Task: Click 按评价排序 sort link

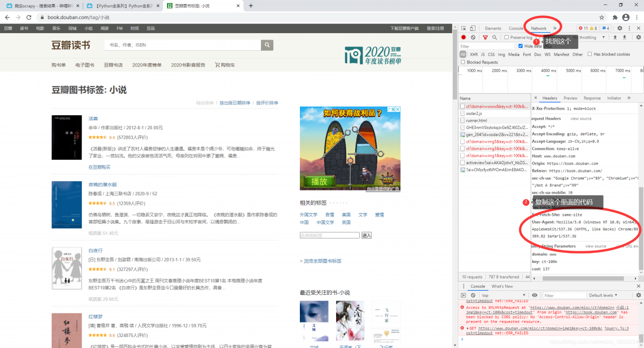Action: pyautogui.click(x=267, y=103)
